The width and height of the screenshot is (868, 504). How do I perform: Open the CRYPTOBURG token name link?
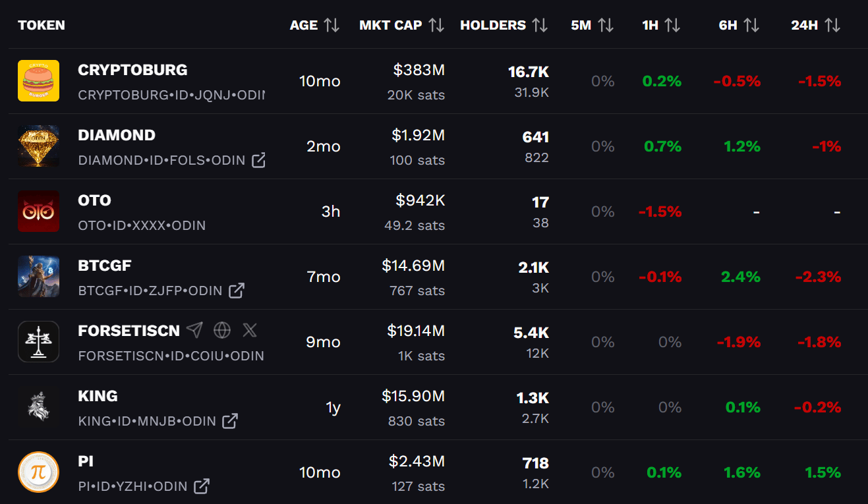point(132,70)
